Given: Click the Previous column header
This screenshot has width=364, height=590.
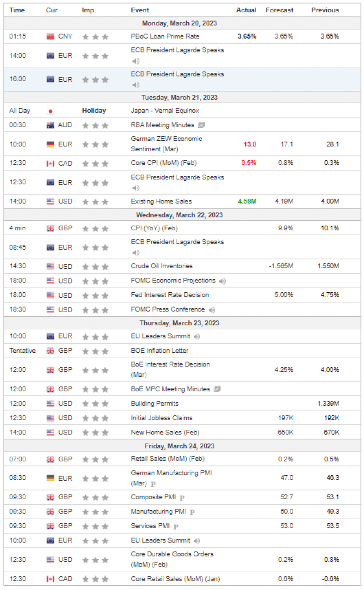Looking at the screenshot, I should click(325, 10).
